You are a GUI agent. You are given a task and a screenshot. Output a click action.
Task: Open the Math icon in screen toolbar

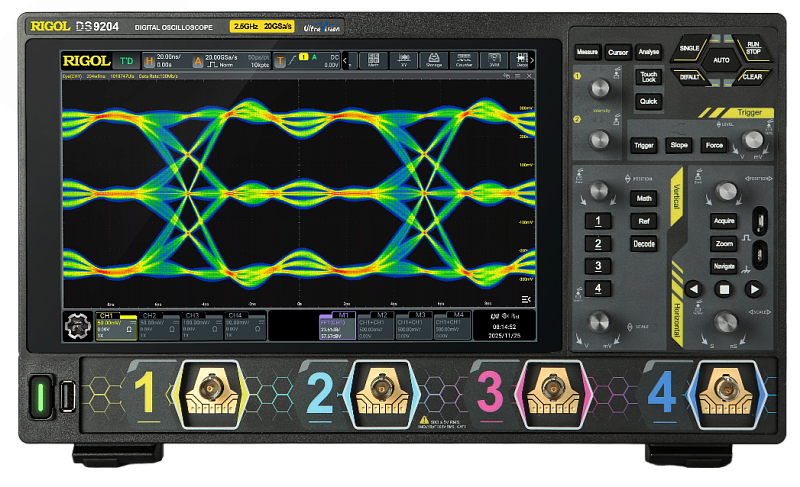pos(373,60)
